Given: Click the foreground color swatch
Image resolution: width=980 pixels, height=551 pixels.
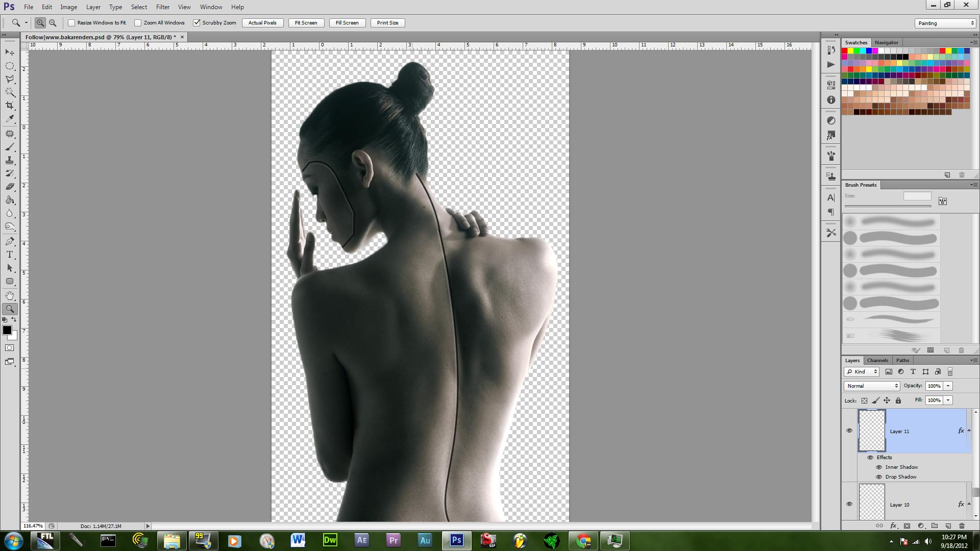Looking at the screenshot, I should pyautogui.click(x=7, y=330).
